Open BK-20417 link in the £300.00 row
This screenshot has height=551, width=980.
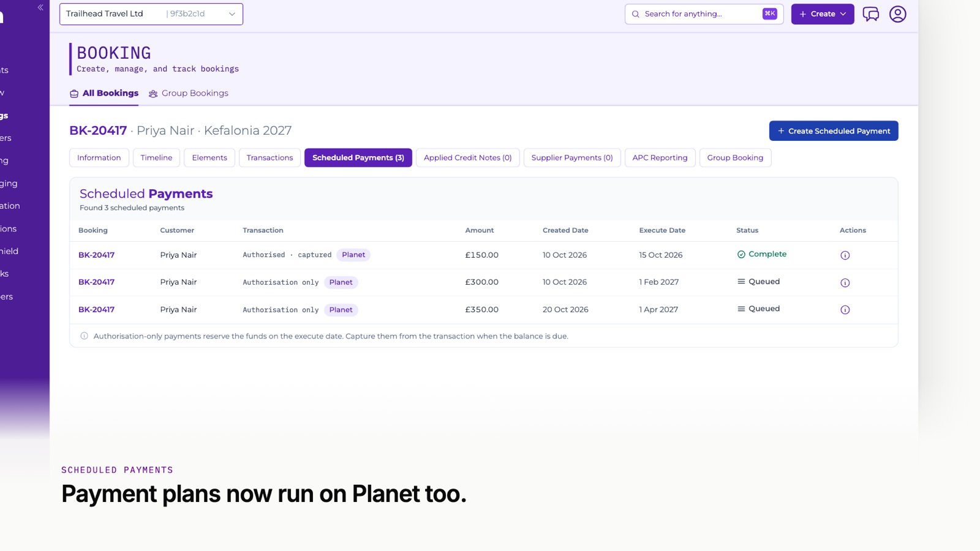tap(96, 282)
